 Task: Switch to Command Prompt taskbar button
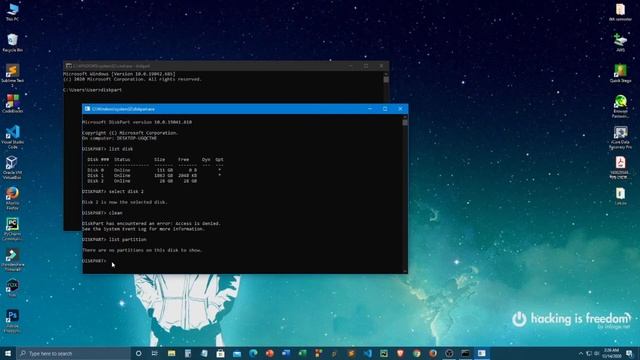(x=465, y=353)
